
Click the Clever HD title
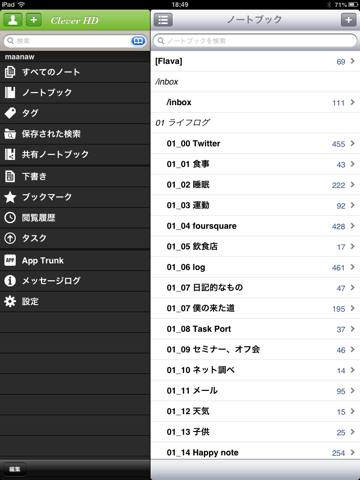75,21
